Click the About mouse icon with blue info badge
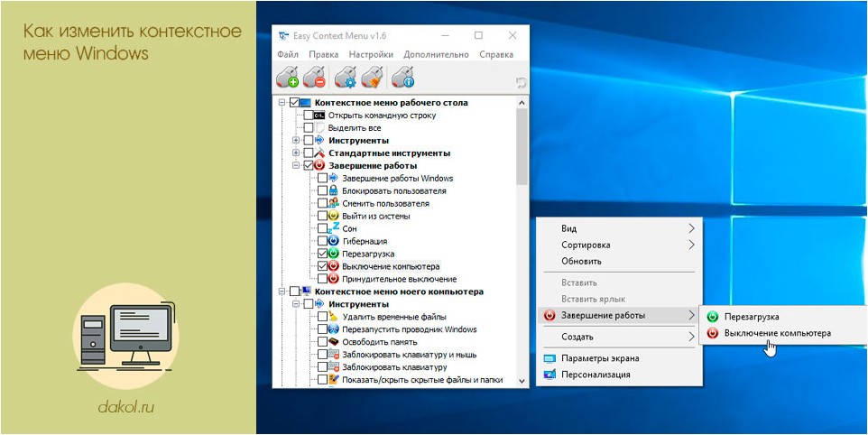Image resolution: width=868 pixels, height=435 pixels. click(x=403, y=77)
